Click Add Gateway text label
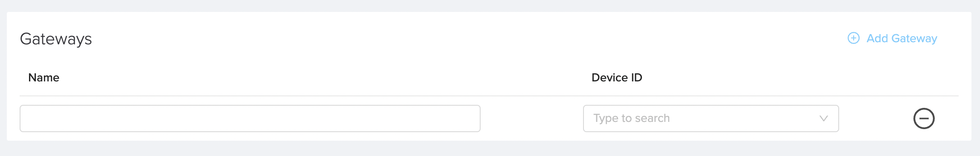Viewport: 980px width, 156px height. tap(902, 38)
